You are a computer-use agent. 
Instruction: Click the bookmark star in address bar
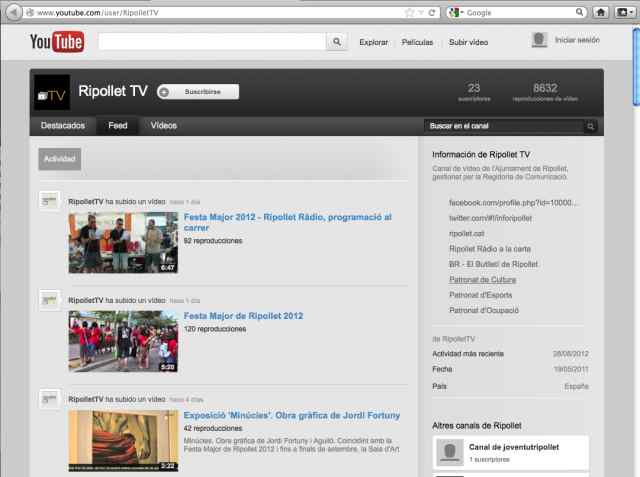410,12
